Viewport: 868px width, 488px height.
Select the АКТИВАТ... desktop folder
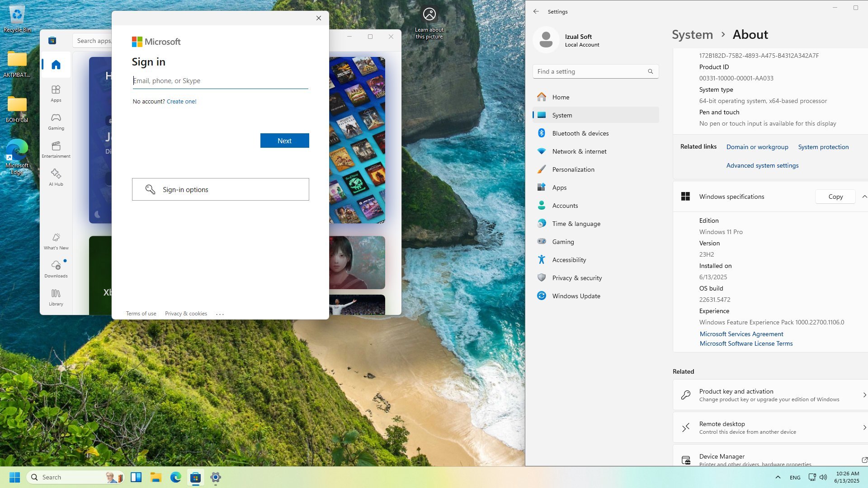(17, 64)
